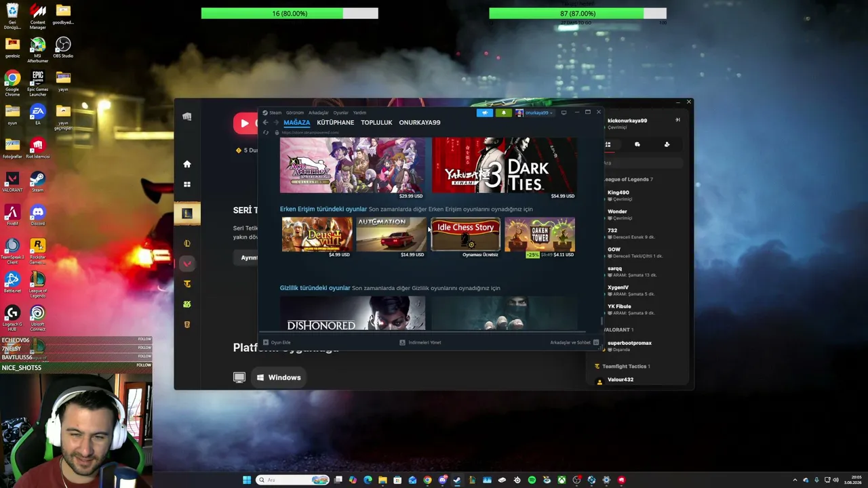This screenshot has width=868, height=488.
Task: Open Steam notifications bell
Action: coord(503,113)
